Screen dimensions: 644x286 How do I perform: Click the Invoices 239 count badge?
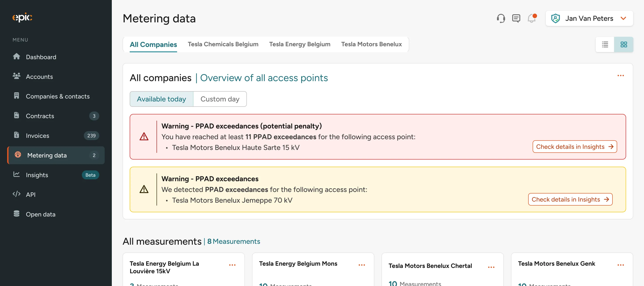[x=91, y=136]
